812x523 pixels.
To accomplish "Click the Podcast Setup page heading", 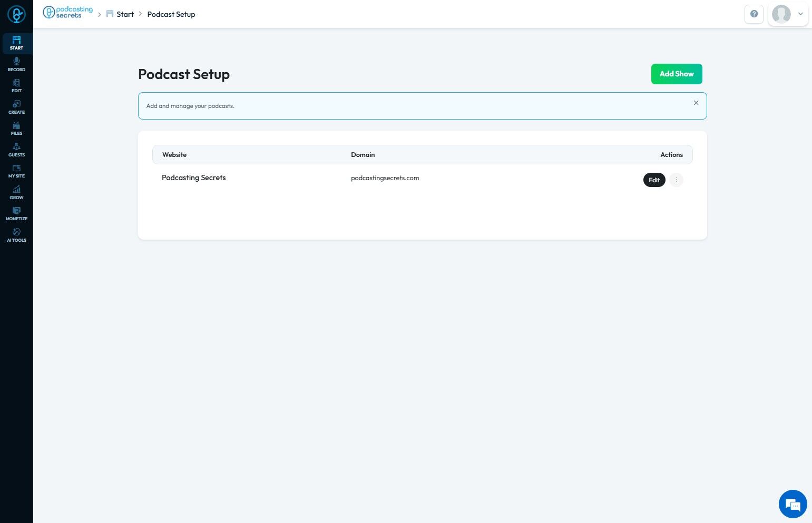I will 184,74.
